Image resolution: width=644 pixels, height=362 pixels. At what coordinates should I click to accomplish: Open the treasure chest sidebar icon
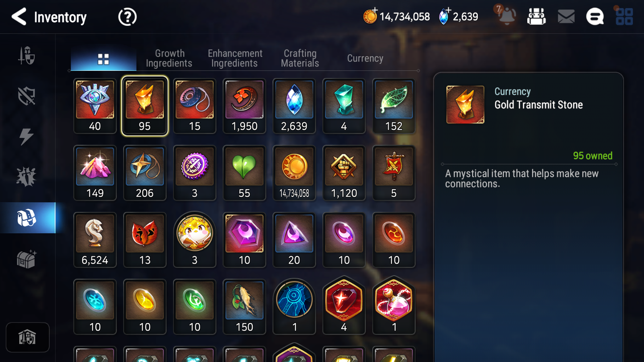pos(26,259)
